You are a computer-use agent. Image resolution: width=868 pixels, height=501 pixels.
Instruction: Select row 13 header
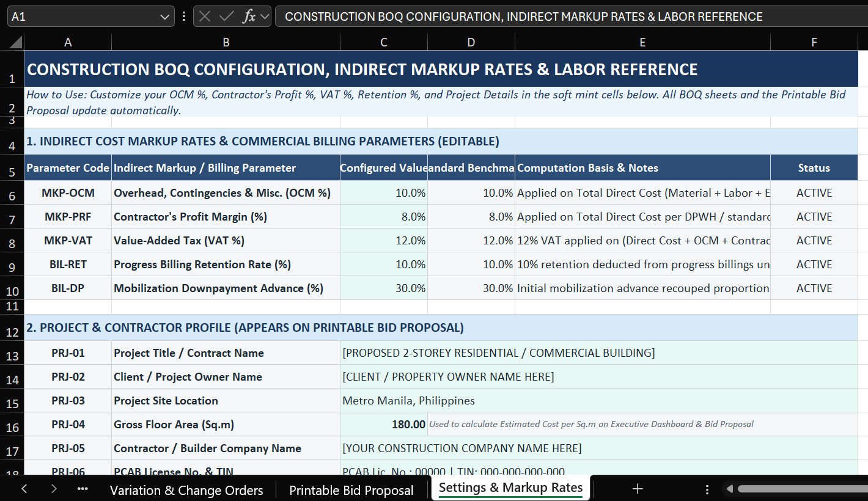tap(12, 354)
